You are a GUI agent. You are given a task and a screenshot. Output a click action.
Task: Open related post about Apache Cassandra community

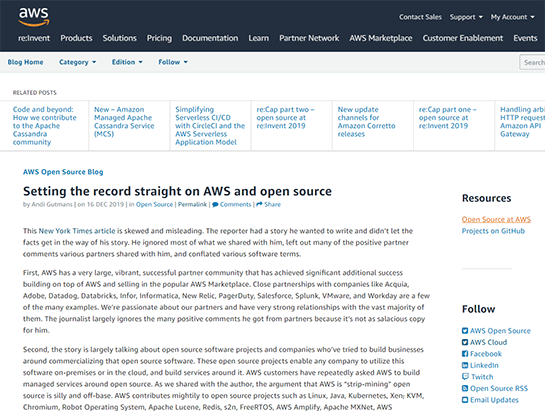coord(44,126)
